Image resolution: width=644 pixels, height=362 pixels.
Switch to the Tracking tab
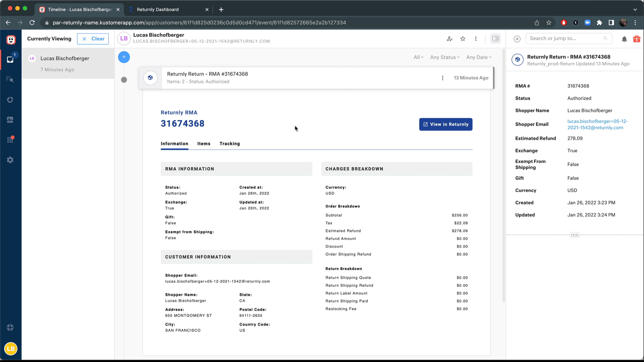229,143
